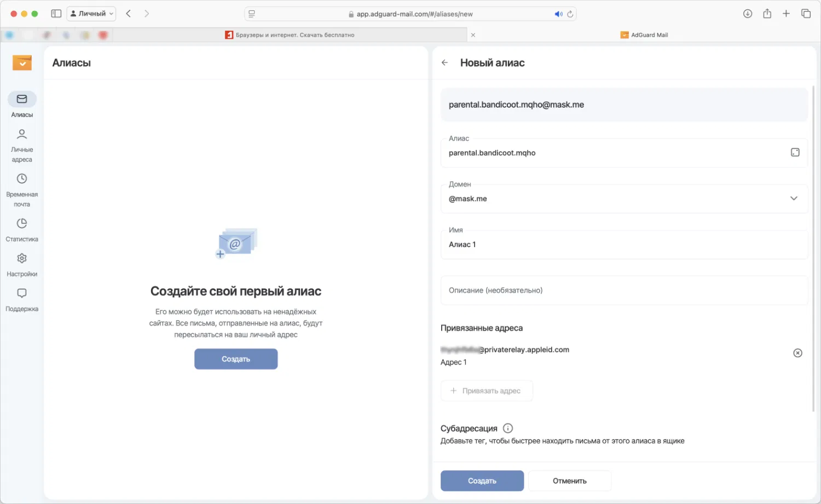Show Субадресация info tooltip icon
Viewport: 821px width, 504px height.
508,428
